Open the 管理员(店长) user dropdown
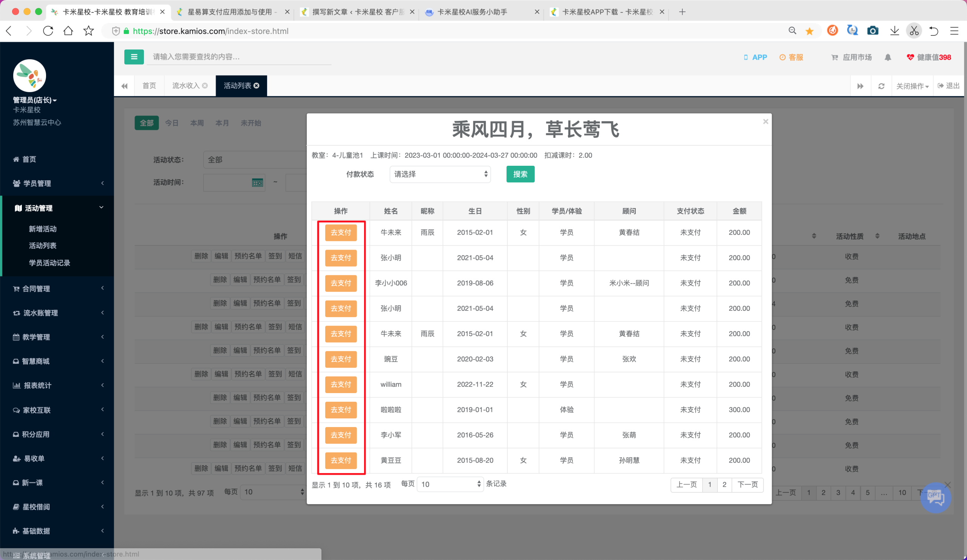 pos(35,100)
